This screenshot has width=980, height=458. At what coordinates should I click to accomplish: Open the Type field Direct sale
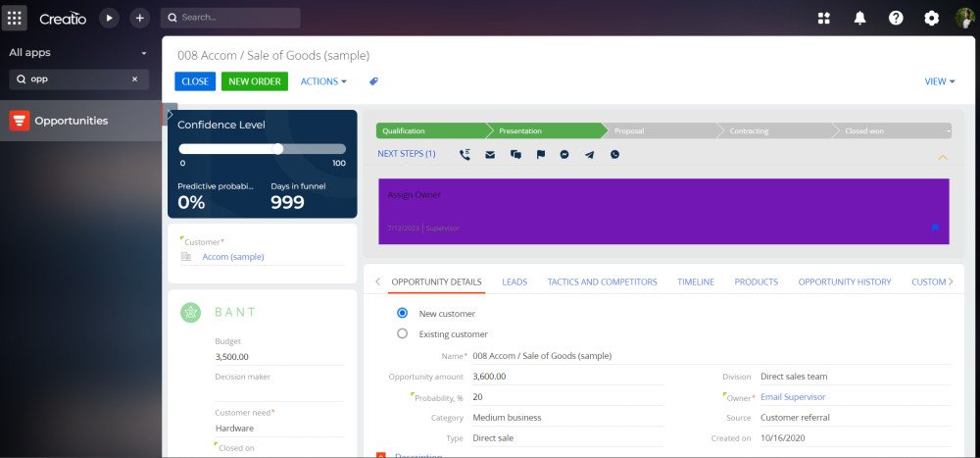tap(567, 438)
